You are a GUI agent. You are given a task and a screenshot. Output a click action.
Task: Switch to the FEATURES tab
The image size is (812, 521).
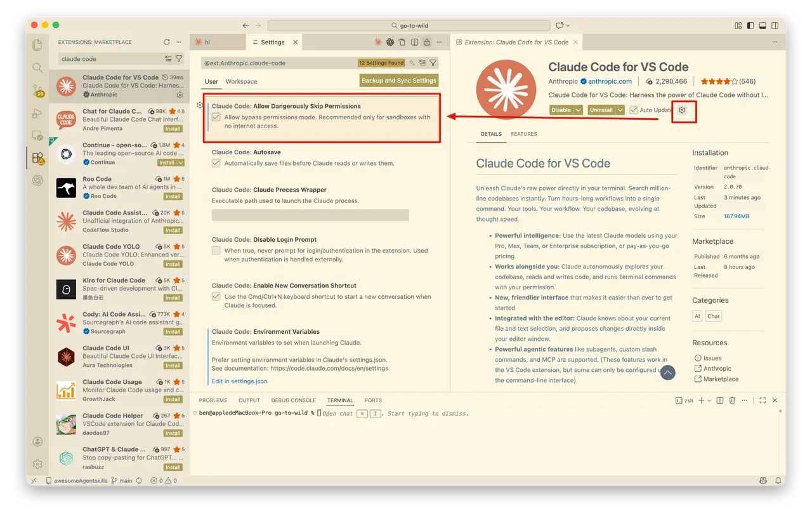point(524,134)
